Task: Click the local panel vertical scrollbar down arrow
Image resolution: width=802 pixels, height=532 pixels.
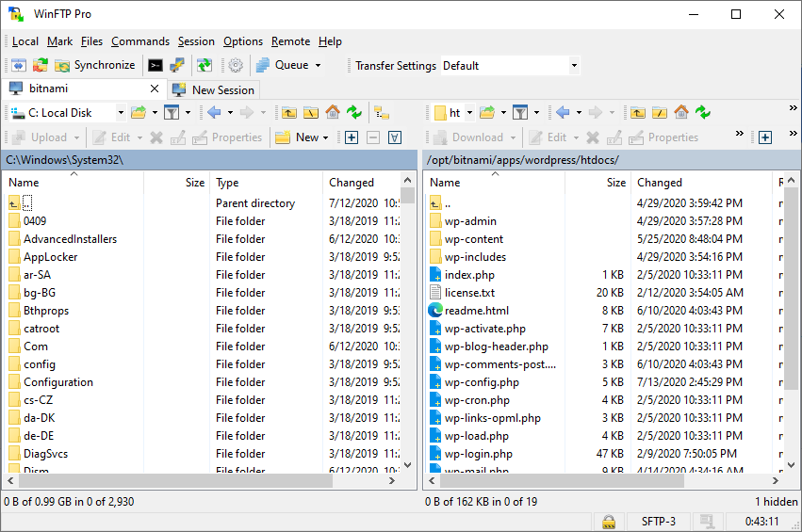Action: (408, 465)
